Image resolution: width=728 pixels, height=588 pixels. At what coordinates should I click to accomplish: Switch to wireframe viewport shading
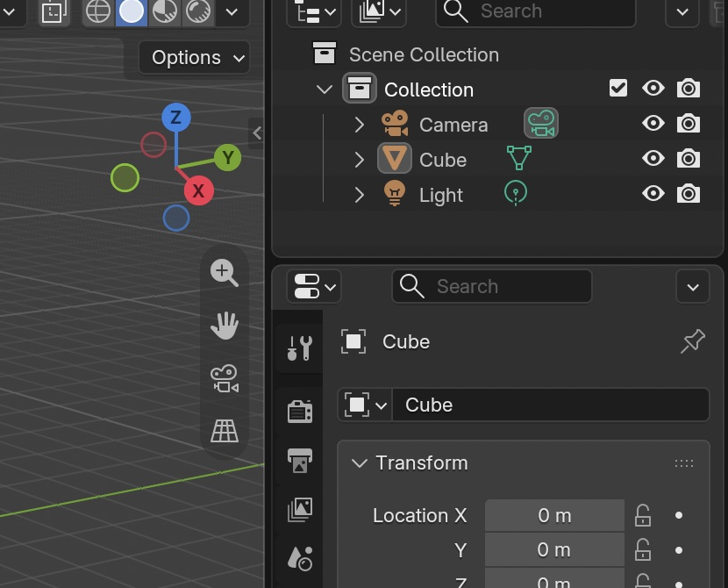[x=98, y=11]
